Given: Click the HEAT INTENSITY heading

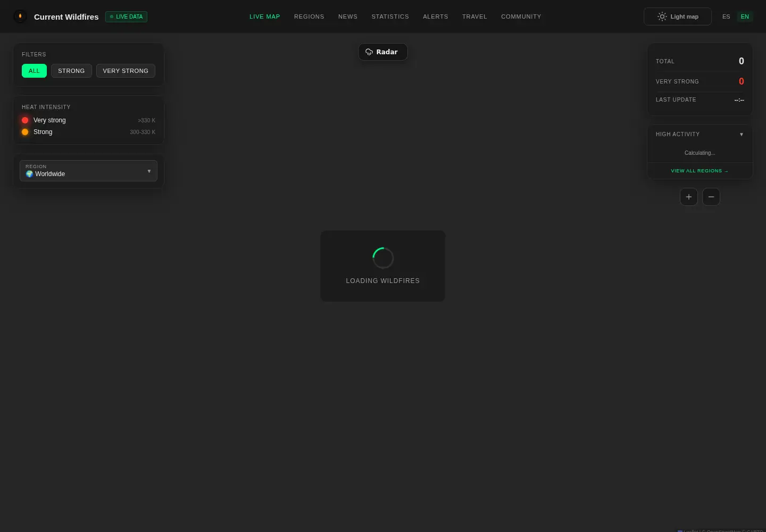Looking at the screenshot, I should tap(46, 107).
